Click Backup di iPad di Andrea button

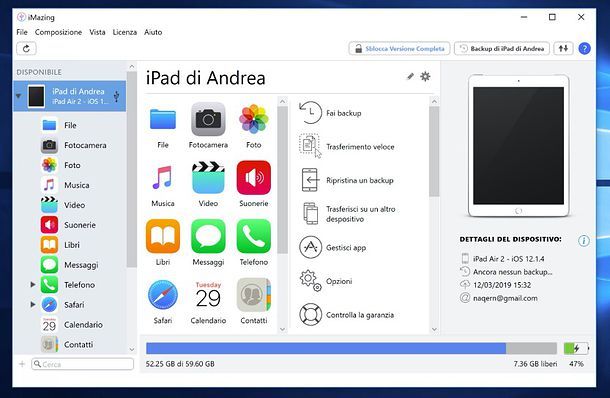[x=502, y=49]
